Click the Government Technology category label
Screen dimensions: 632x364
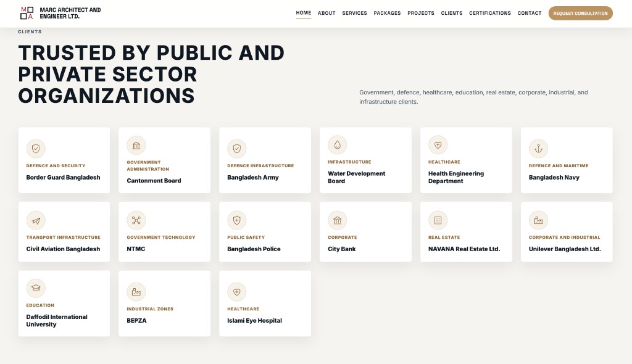click(161, 238)
